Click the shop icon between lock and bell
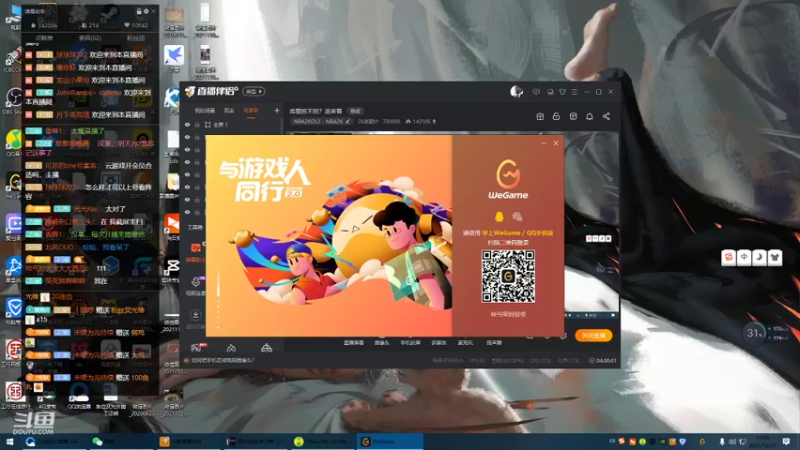Screen dimensions: 800x450 point(573,116)
